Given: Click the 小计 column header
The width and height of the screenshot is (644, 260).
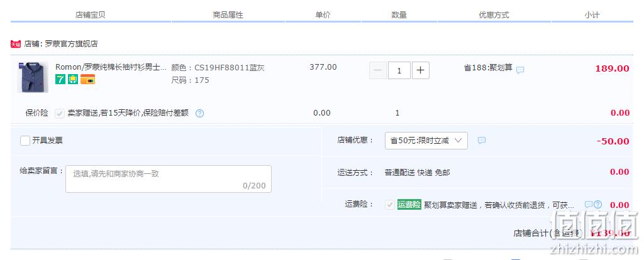Looking at the screenshot, I should tap(592, 15).
